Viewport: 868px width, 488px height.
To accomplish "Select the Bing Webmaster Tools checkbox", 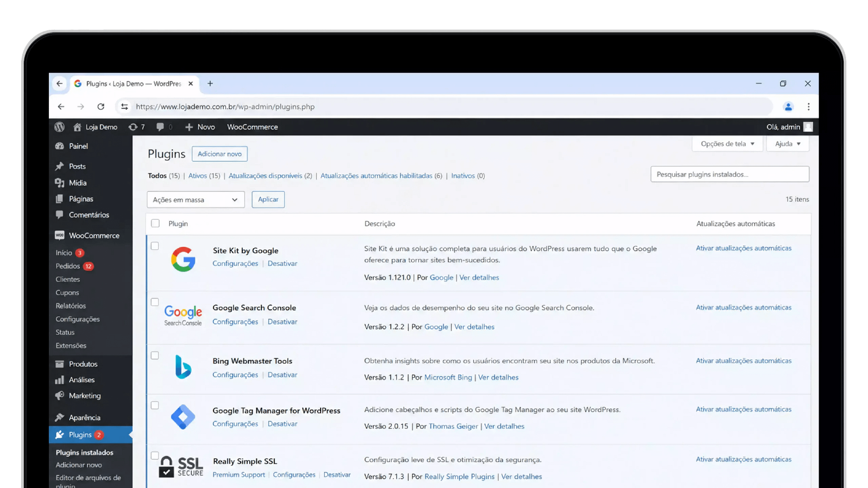I will [x=155, y=355].
